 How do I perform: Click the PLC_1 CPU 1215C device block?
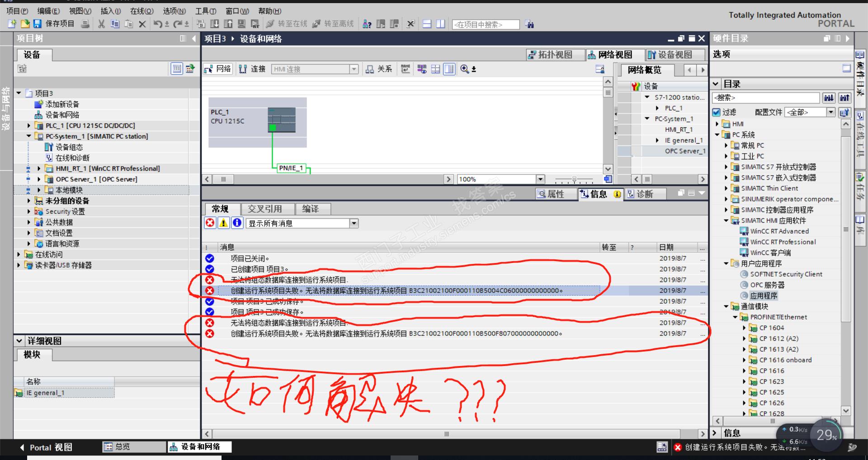257,122
